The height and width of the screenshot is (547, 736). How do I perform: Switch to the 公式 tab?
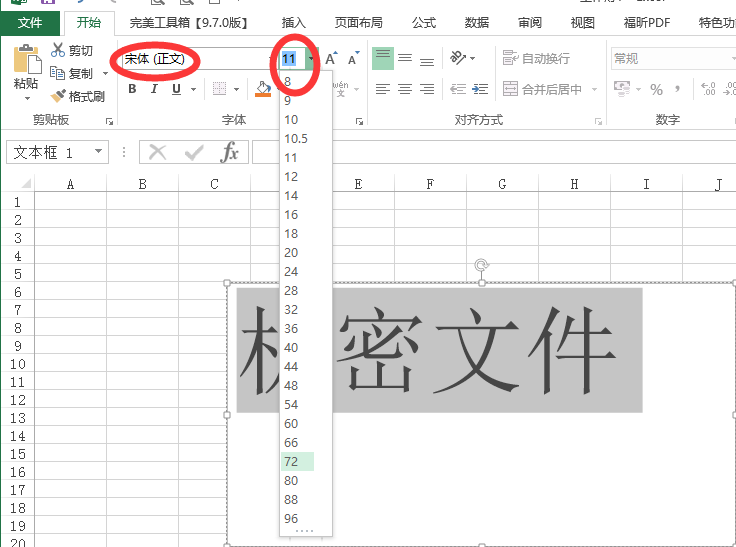424,23
